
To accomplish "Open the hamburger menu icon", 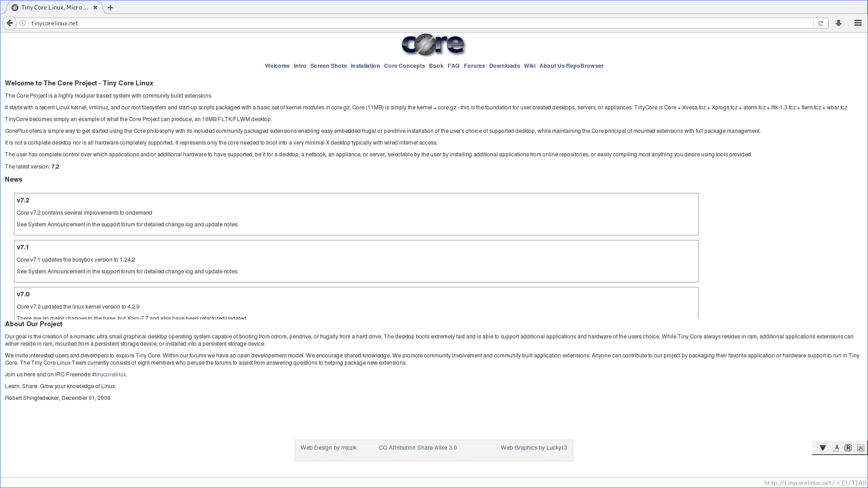I will pyautogui.click(x=858, y=23).
